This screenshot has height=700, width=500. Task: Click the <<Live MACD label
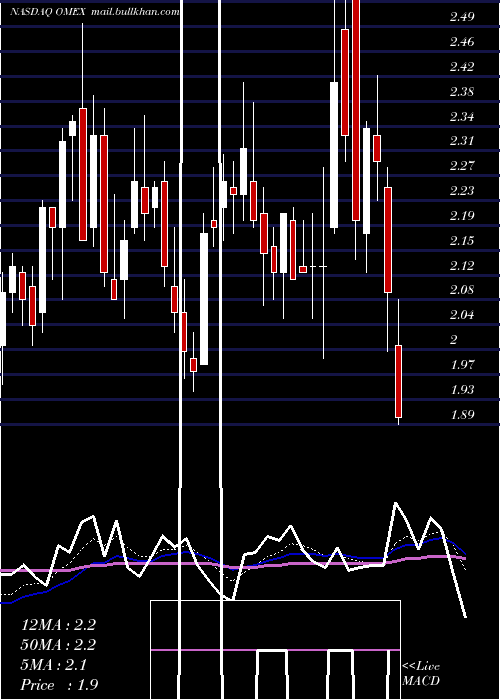tap(421, 673)
